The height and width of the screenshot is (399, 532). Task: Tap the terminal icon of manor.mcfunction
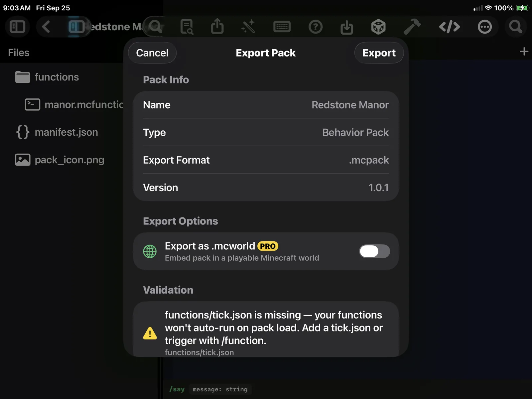point(33,104)
